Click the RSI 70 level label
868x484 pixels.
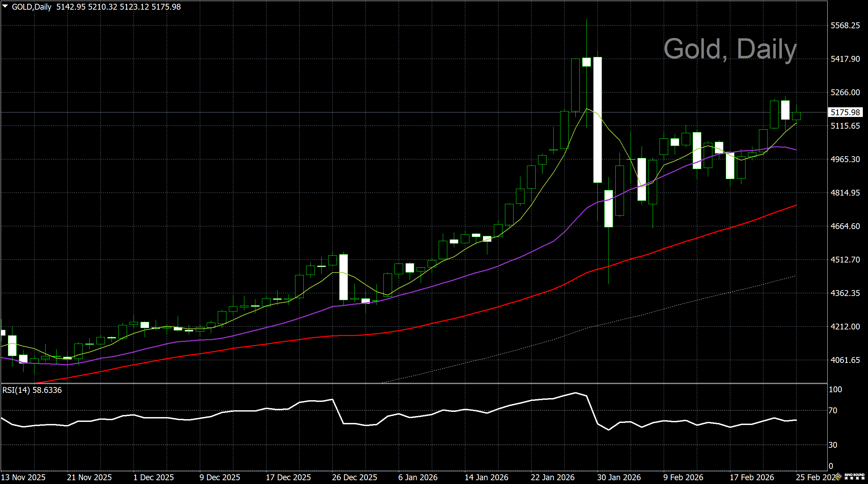tap(832, 411)
